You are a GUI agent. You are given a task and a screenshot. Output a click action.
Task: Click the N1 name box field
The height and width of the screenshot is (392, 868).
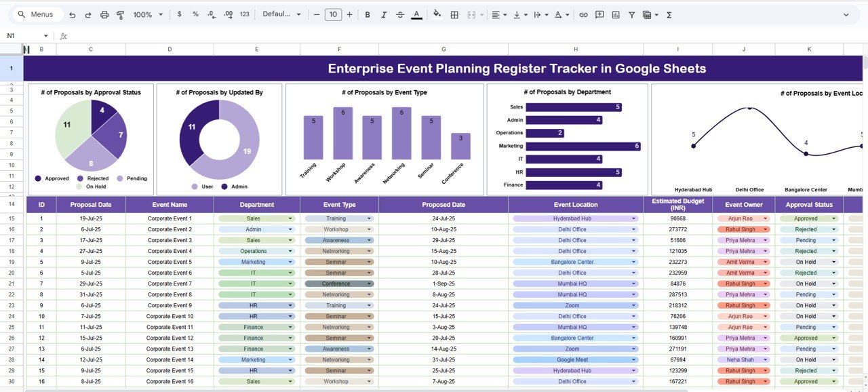(24, 36)
